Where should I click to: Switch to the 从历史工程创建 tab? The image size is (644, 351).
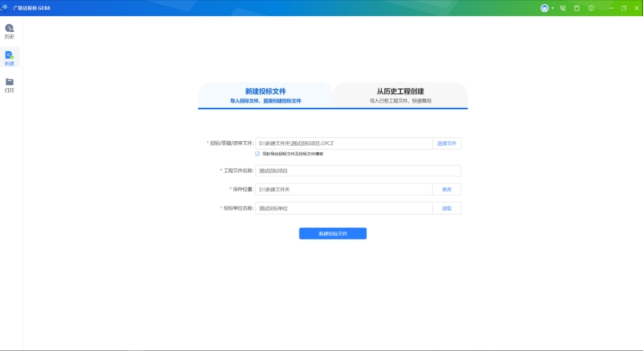[x=400, y=95]
